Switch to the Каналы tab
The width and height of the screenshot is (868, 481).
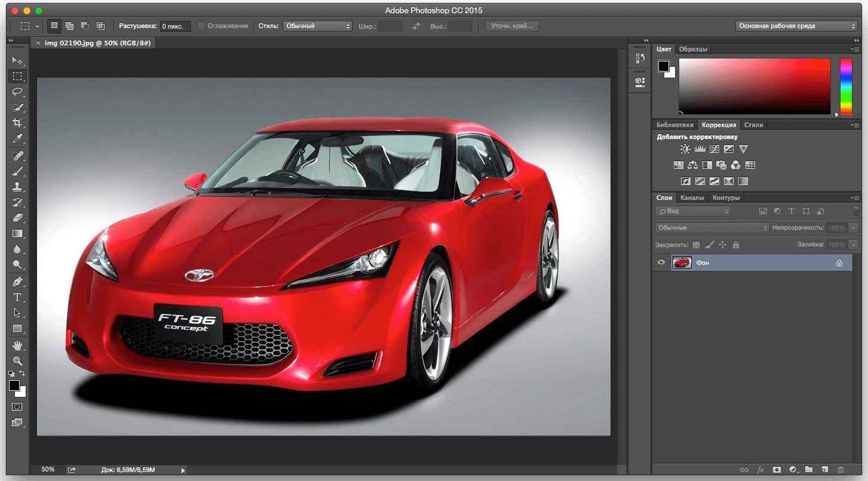click(x=692, y=198)
